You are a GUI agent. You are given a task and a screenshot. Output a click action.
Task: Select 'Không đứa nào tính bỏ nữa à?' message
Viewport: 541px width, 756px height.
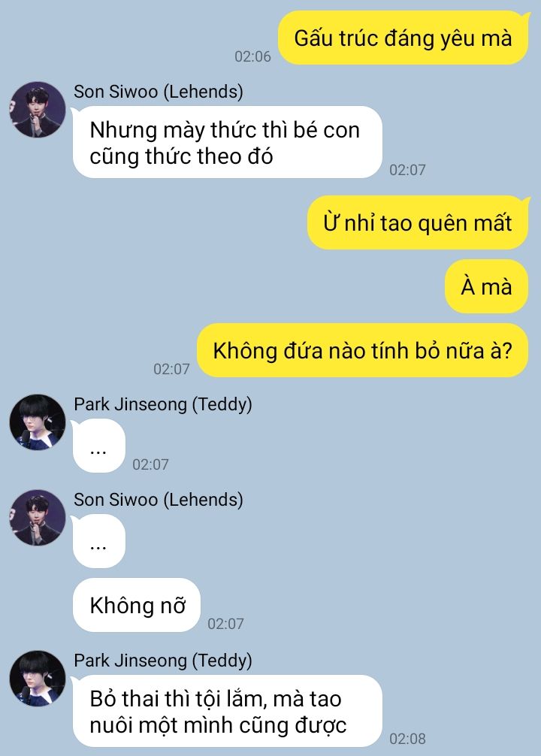coord(363,350)
